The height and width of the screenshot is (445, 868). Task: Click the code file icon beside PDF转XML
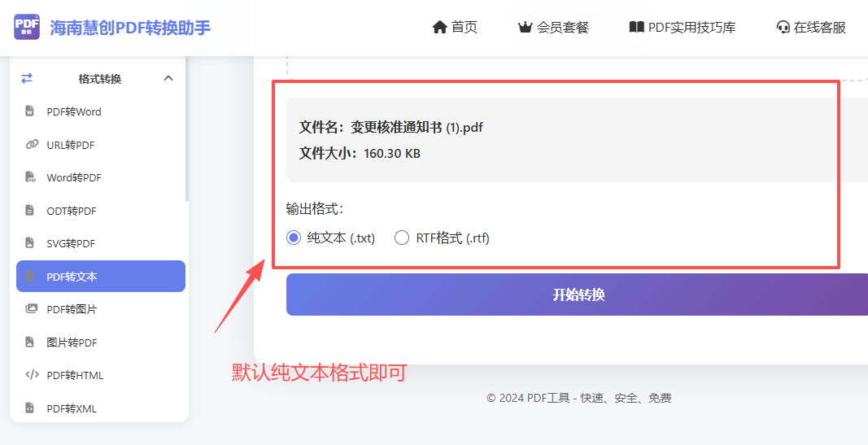[x=30, y=408]
